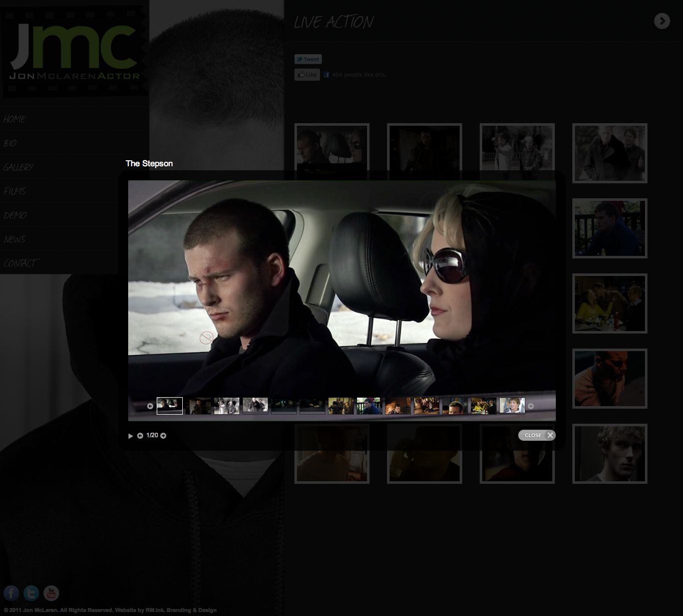Start the lightbox slideshow with the play triangle
The width and height of the screenshot is (683, 616).
tap(131, 436)
